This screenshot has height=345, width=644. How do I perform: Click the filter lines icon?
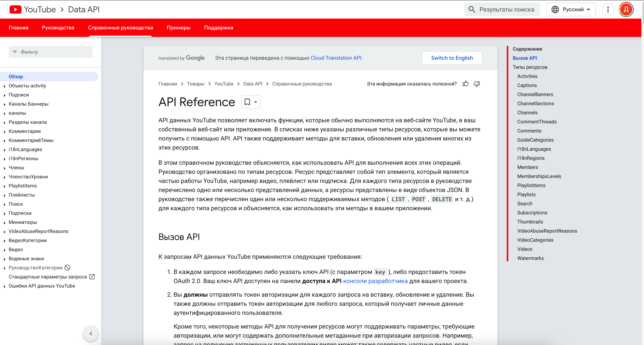[x=15, y=52]
